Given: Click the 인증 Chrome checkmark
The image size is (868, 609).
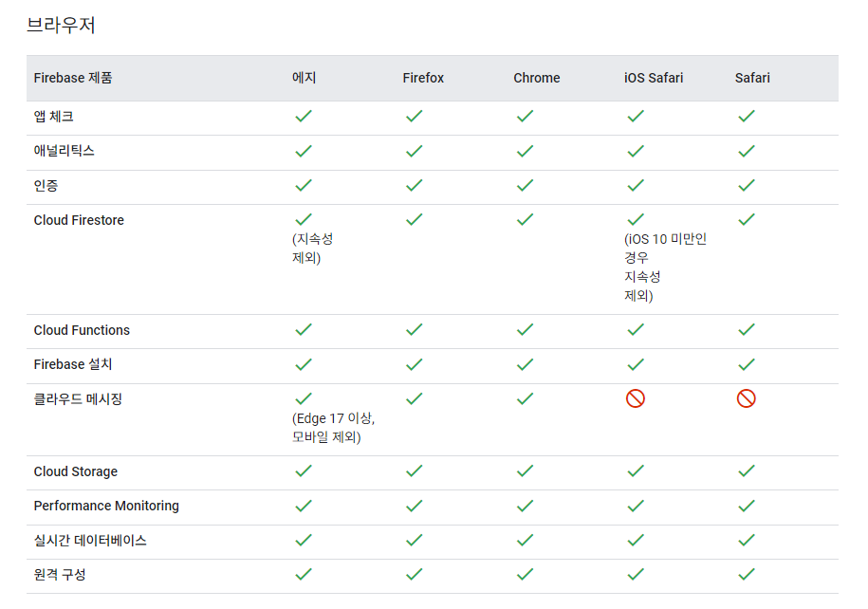Looking at the screenshot, I should [x=525, y=186].
